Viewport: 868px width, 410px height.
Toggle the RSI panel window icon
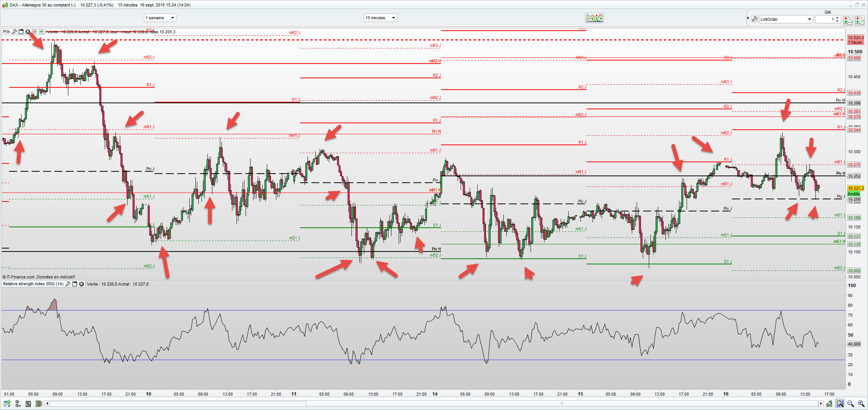[x=74, y=284]
